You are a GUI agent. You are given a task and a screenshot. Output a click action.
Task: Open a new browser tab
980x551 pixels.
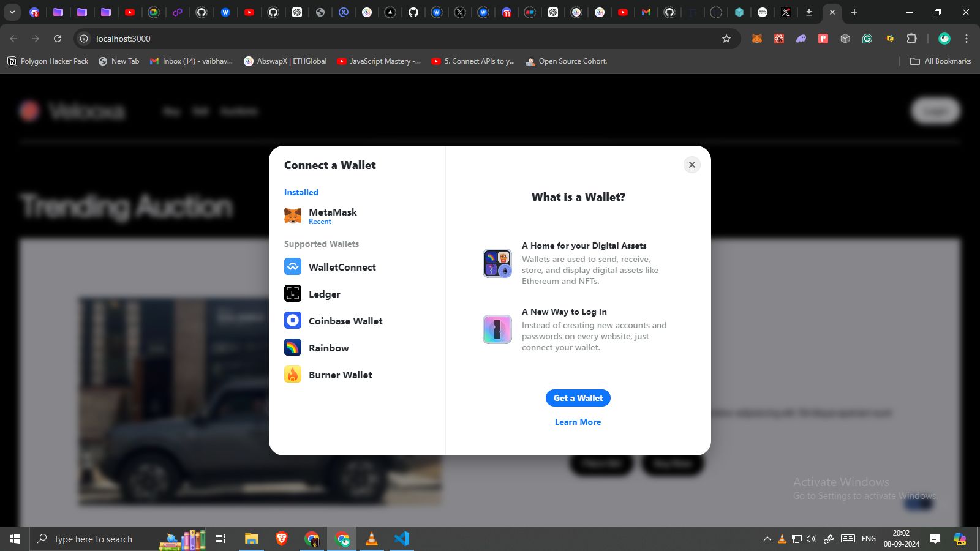click(854, 12)
